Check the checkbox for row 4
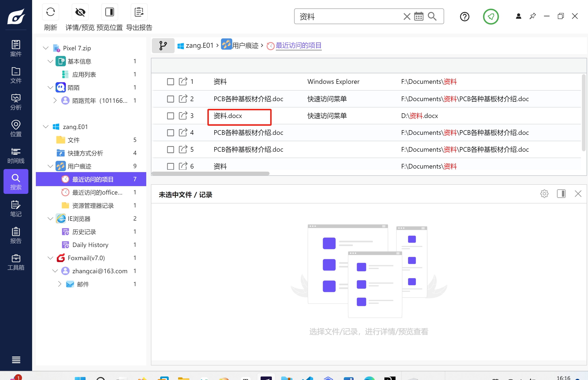This screenshot has width=588, height=380. [x=170, y=133]
